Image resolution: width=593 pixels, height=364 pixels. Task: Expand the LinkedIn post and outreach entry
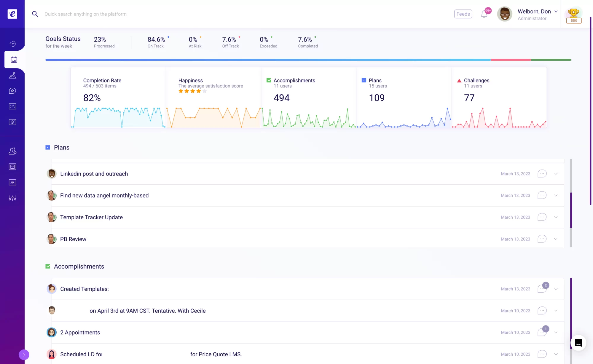point(556,173)
